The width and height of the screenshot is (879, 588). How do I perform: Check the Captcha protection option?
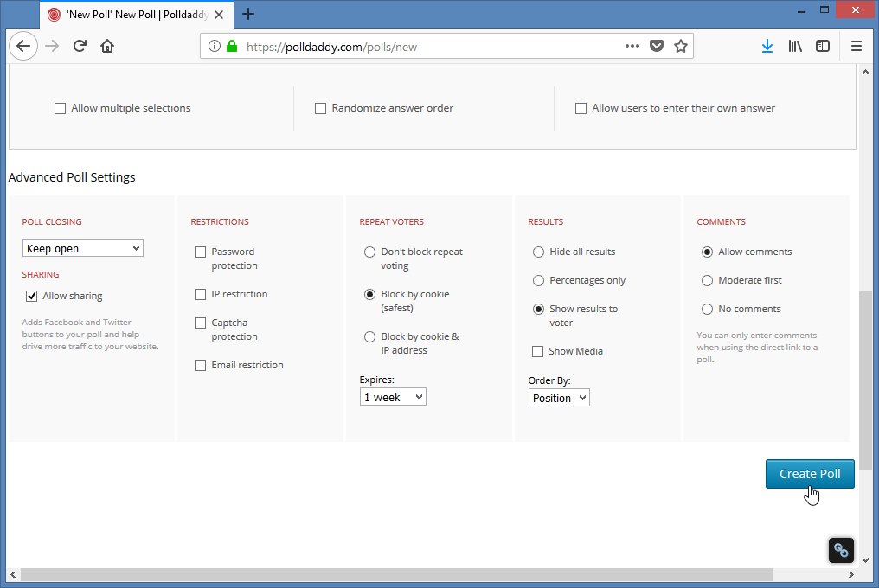[x=200, y=323]
